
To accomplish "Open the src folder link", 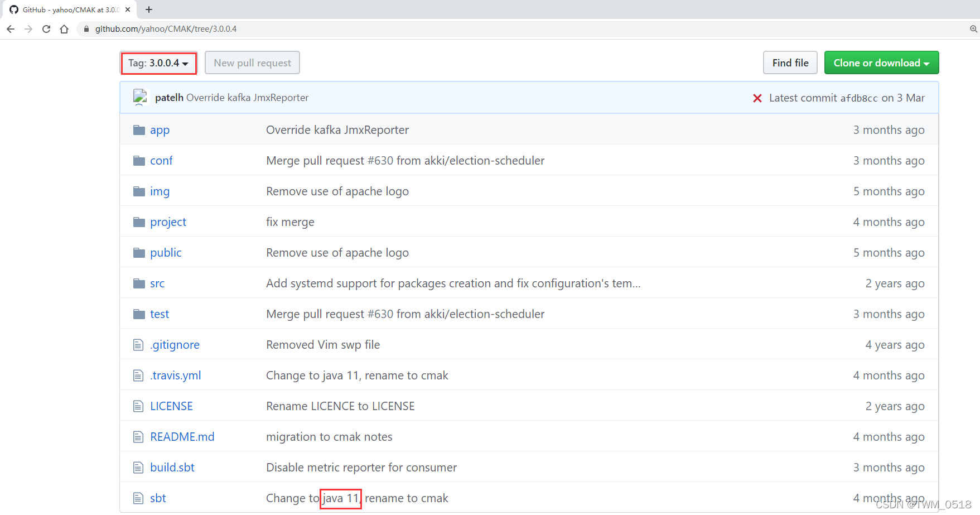I will point(157,283).
